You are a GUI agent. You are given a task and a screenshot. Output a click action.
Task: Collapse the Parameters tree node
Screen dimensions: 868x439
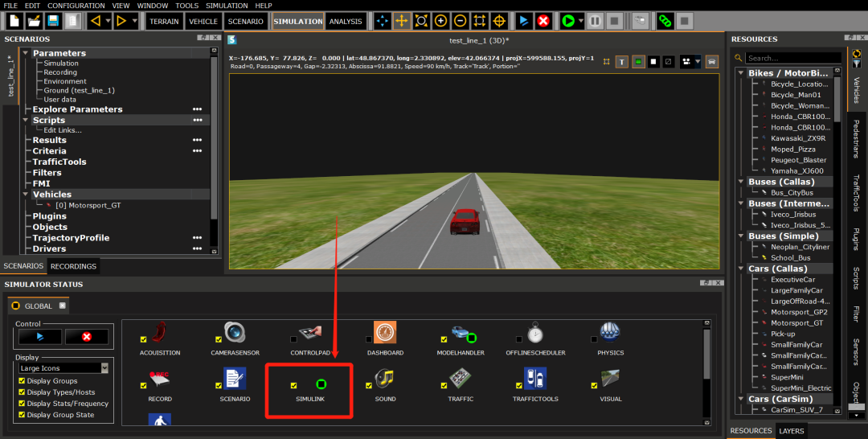pos(26,53)
